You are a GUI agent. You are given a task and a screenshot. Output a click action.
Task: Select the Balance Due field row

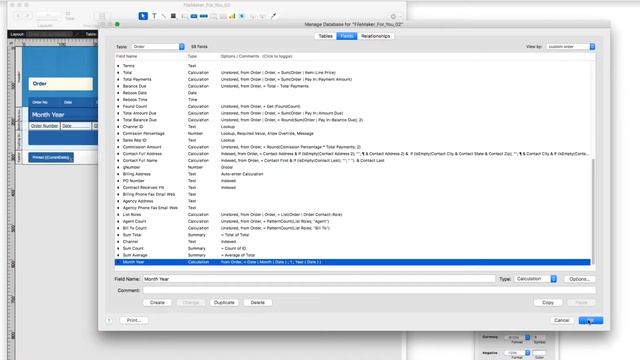point(353,86)
